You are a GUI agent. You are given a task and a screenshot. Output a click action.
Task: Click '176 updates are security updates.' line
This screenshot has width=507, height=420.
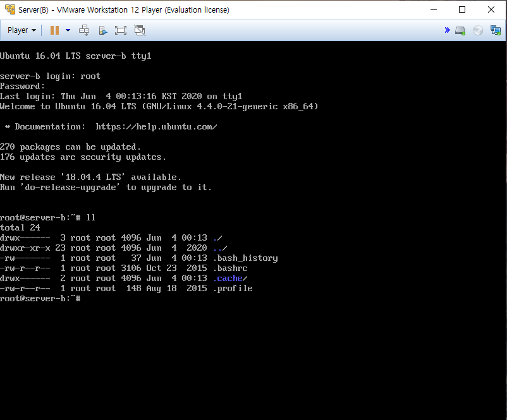[x=83, y=157]
